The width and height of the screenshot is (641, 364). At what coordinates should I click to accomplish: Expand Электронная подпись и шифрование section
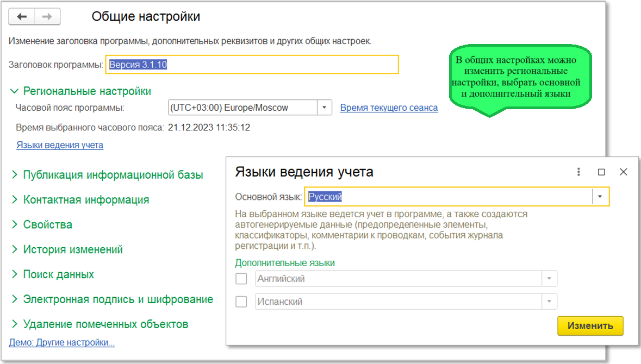point(117,299)
